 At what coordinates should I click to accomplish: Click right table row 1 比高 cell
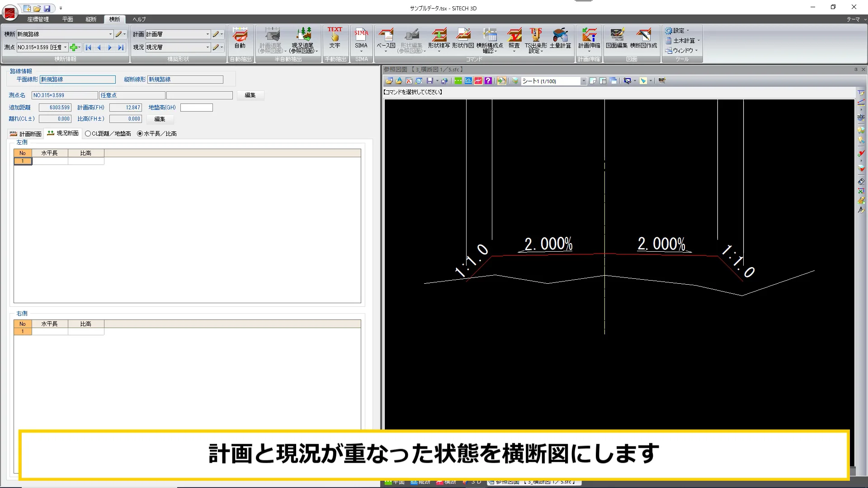click(86, 332)
